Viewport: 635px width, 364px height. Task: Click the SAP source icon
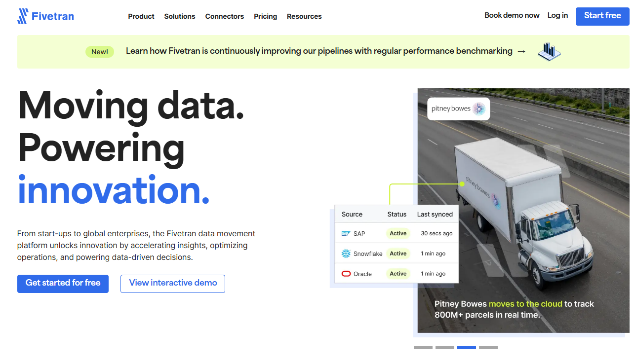346,234
